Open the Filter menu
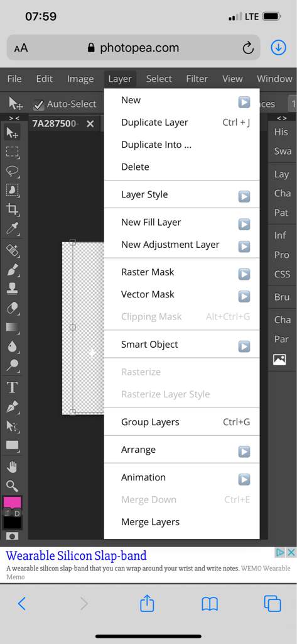Image resolution: width=297 pixels, height=644 pixels. (197, 79)
